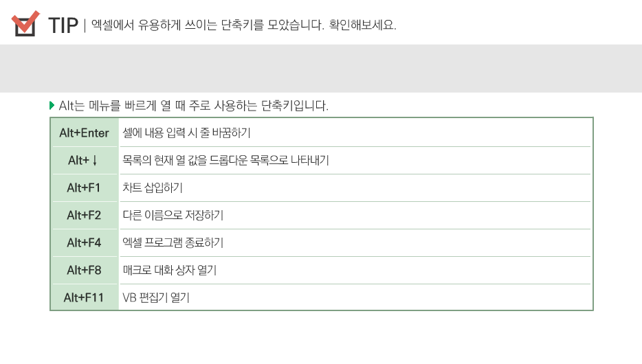This screenshot has width=642, height=364.
Task: Select the Alt+F4 shortcut cell
Action: (x=85, y=242)
